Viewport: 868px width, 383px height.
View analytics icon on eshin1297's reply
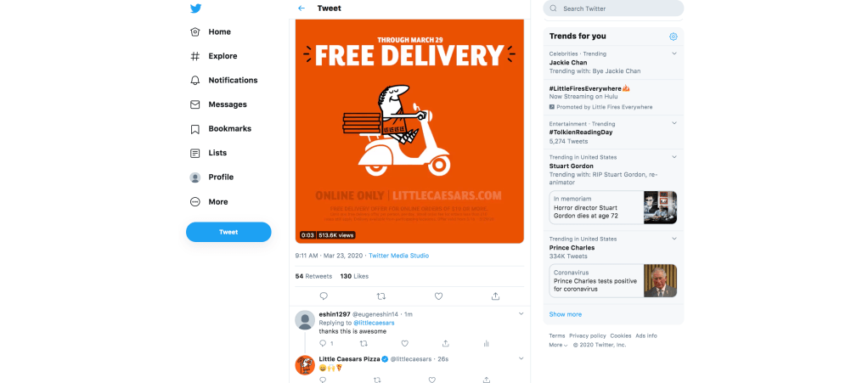[486, 344]
